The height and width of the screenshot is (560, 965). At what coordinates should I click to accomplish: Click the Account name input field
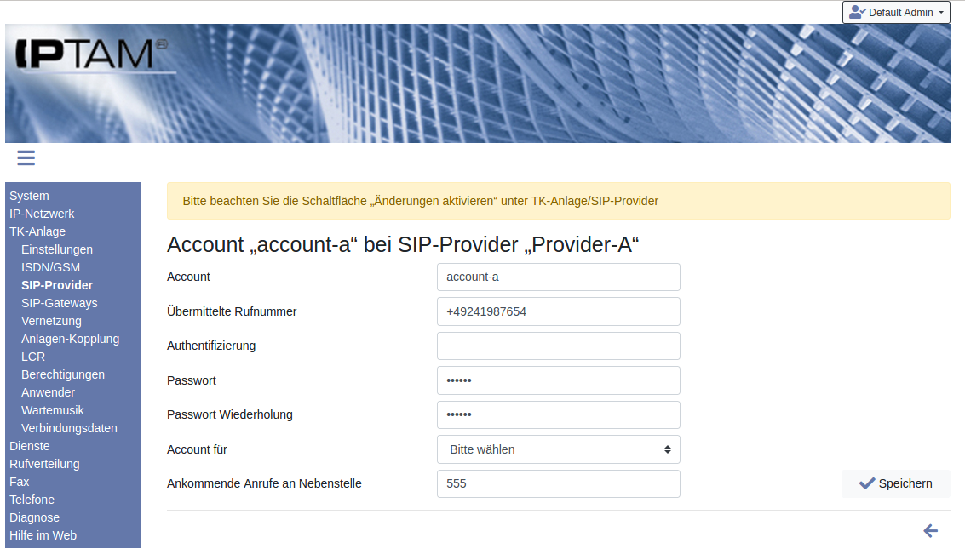point(559,277)
